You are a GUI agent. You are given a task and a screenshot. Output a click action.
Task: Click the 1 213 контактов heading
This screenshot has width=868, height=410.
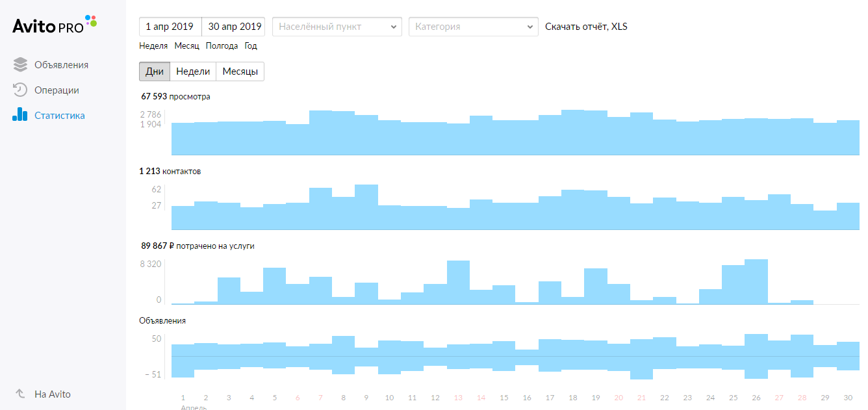170,172
